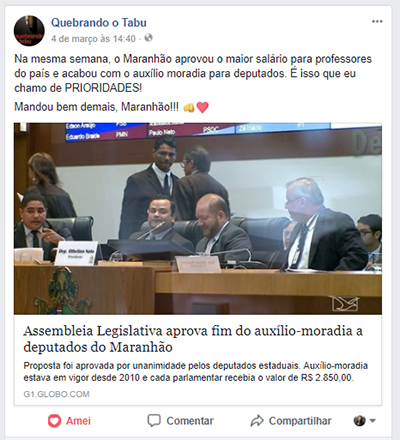Screen dimensions: 400x440
Task: Click the red heart emoji in post text
Action: [203, 107]
